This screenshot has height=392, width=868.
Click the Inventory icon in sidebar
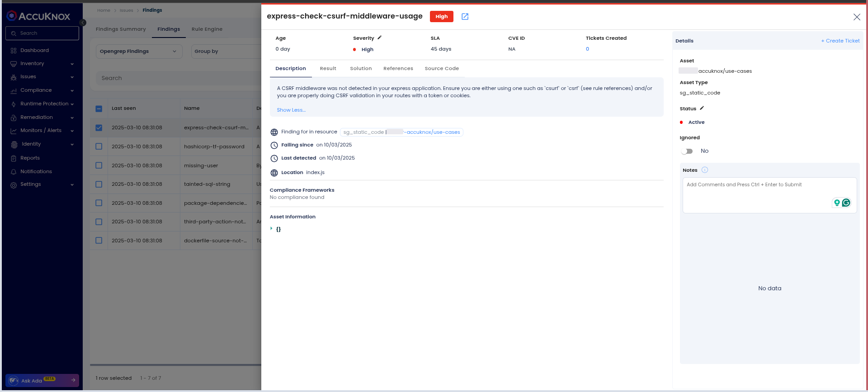click(14, 64)
